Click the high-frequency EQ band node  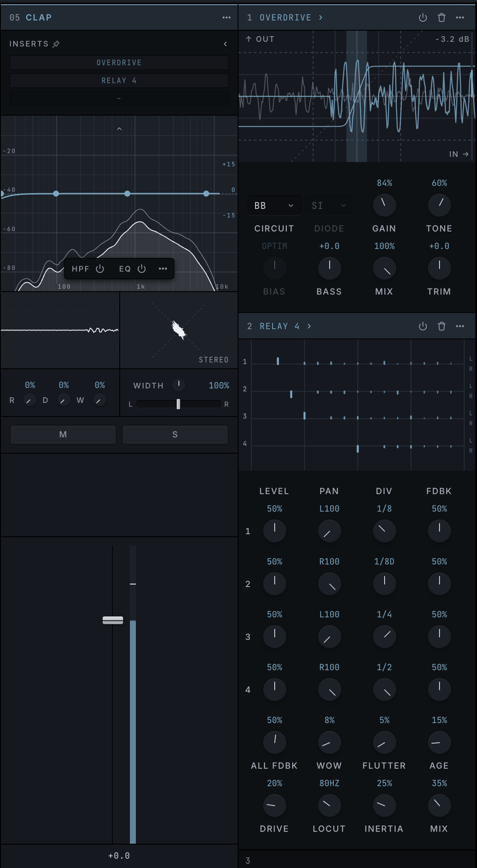click(206, 194)
